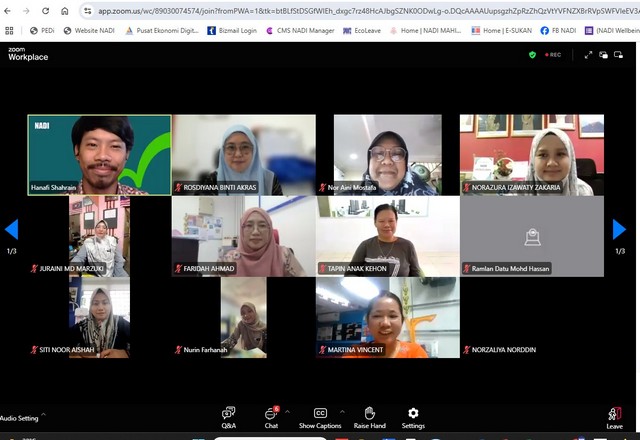Click the REC recording indicator

pyautogui.click(x=552, y=55)
